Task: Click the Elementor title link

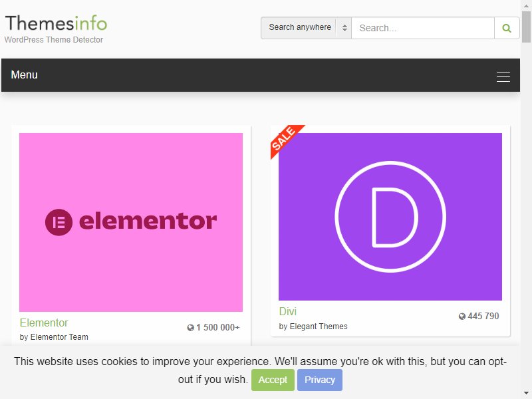Action: pyautogui.click(x=44, y=323)
